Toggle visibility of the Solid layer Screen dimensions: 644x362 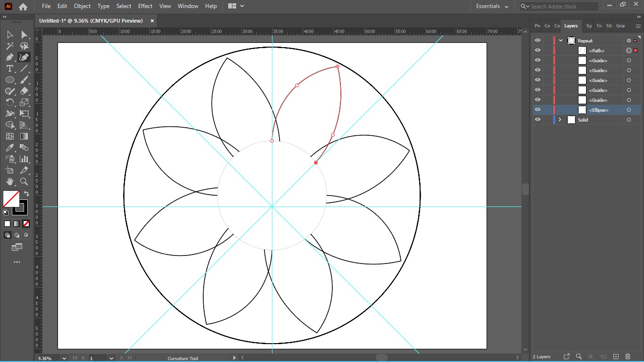[x=537, y=120]
